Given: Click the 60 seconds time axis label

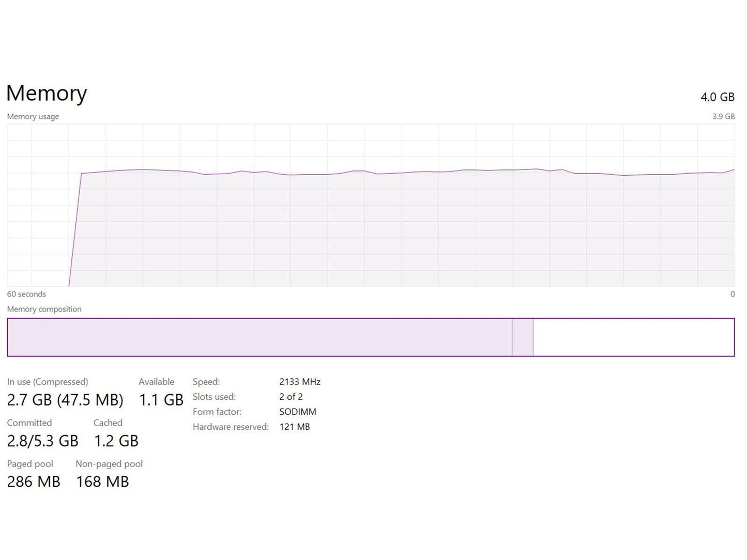Looking at the screenshot, I should pos(26,294).
